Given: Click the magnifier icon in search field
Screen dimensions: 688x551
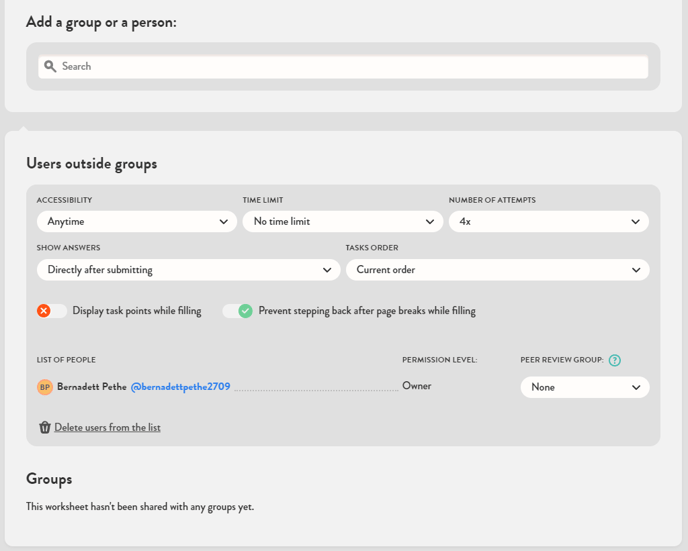Looking at the screenshot, I should pos(50,67).
